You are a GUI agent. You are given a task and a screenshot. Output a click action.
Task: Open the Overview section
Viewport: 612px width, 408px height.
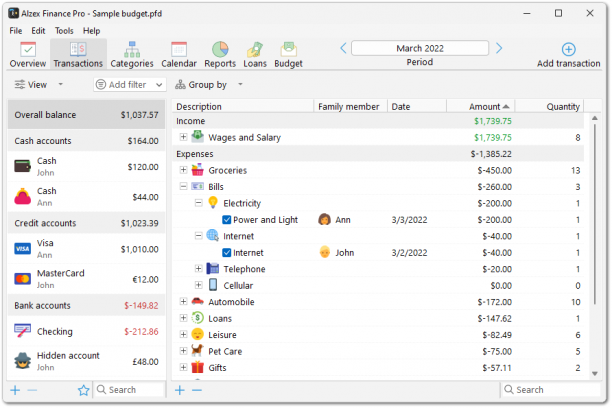[28, 55]
